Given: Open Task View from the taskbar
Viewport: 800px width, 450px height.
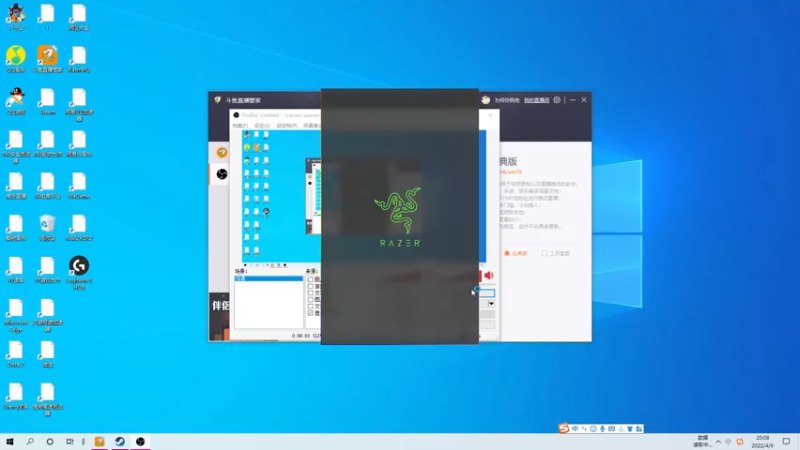Looking at the screenshot, I should (69, 441).
